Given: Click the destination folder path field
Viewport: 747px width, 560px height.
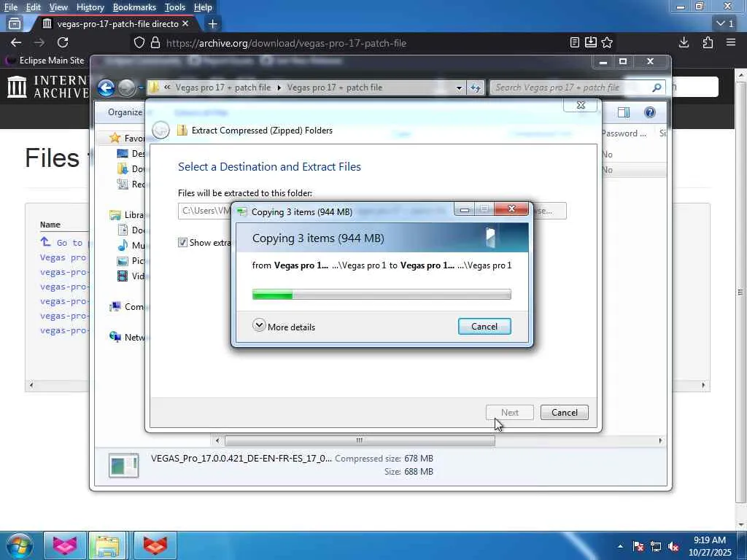Looking at the screenshot, I should [x=205, y=211].
